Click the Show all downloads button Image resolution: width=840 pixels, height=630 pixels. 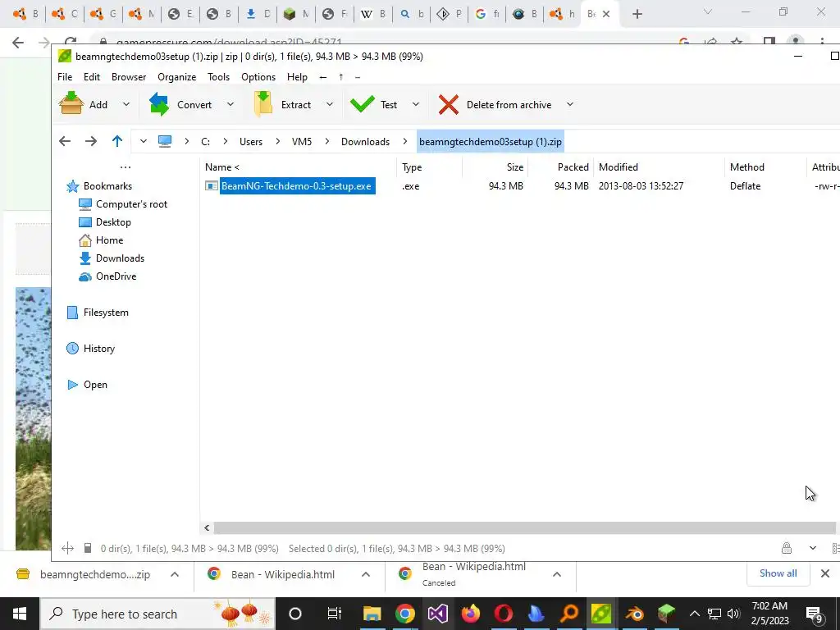click(778, 573)
